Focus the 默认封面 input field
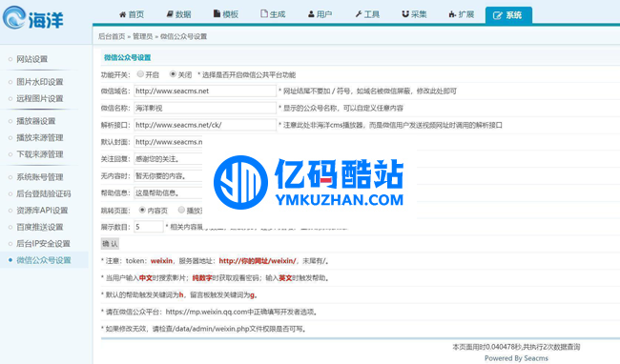Image resolution: width=620 pixels, height=364 pixels. [x=168, y=142]
